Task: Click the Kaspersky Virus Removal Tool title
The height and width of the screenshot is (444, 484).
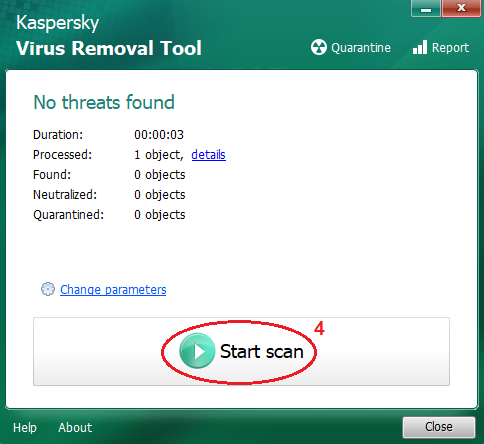Action: point(109,35)
